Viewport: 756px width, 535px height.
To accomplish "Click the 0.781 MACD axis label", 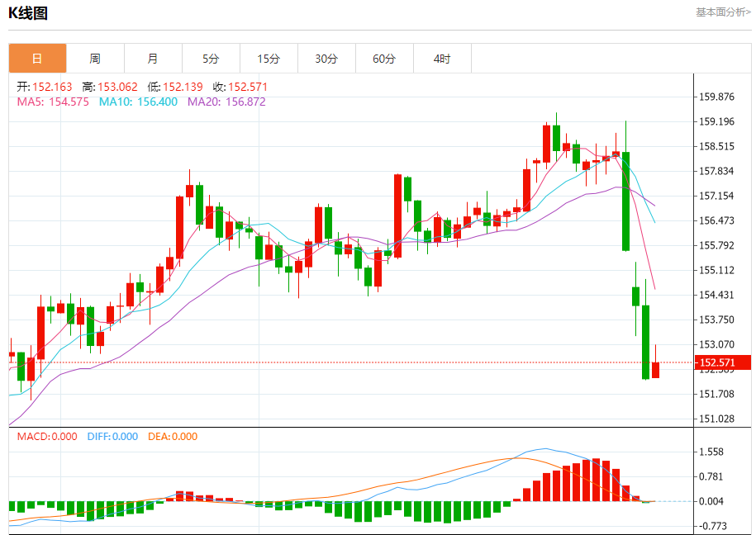I will tap(711, 476).
